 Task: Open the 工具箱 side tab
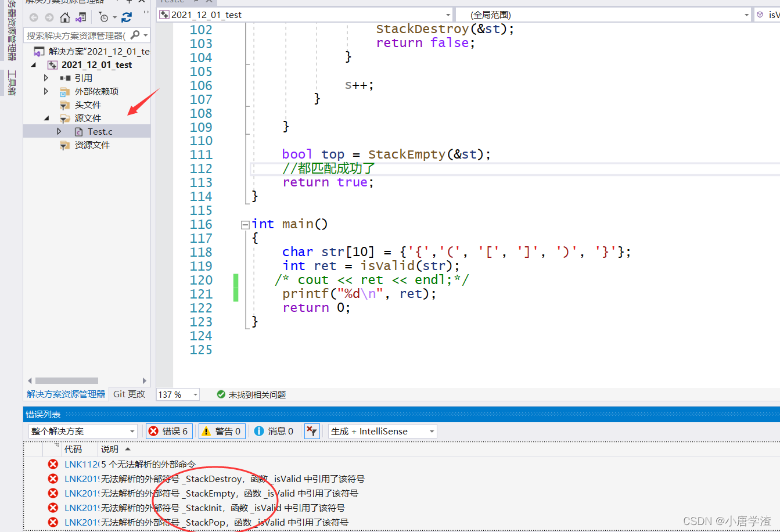12,82
